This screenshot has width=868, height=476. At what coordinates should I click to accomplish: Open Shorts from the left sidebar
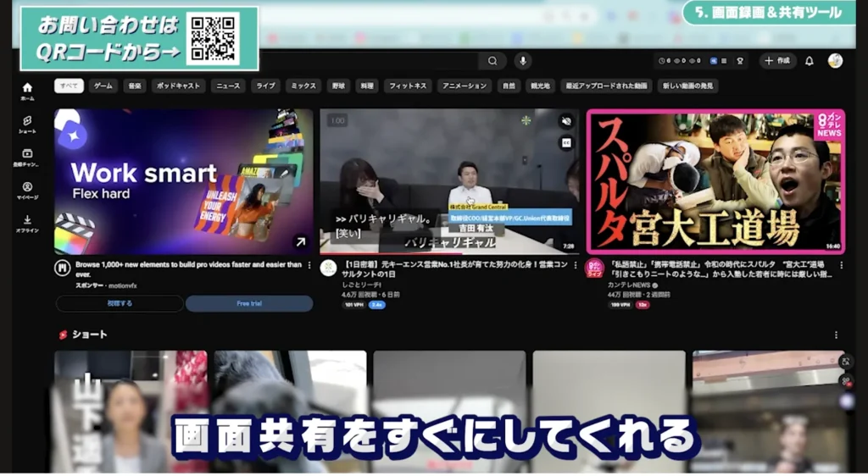[x=27, y=124]
